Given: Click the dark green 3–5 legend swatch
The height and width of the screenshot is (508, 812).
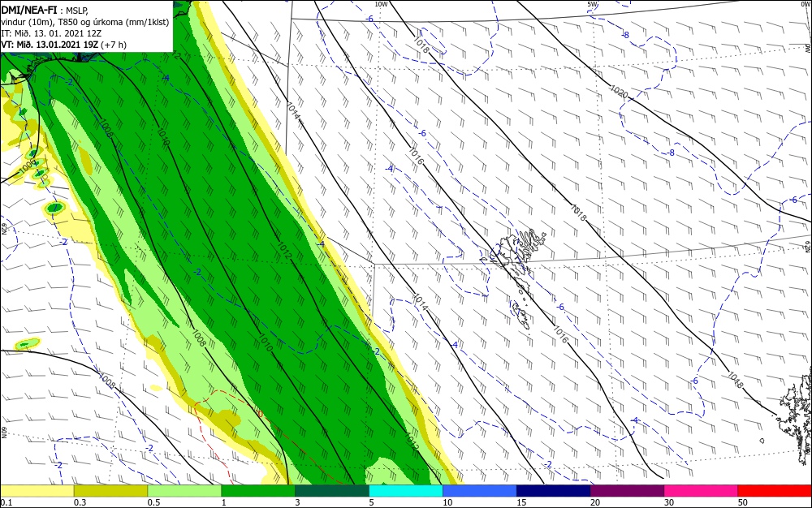Looking at the screenshot, I should (332, 491).
